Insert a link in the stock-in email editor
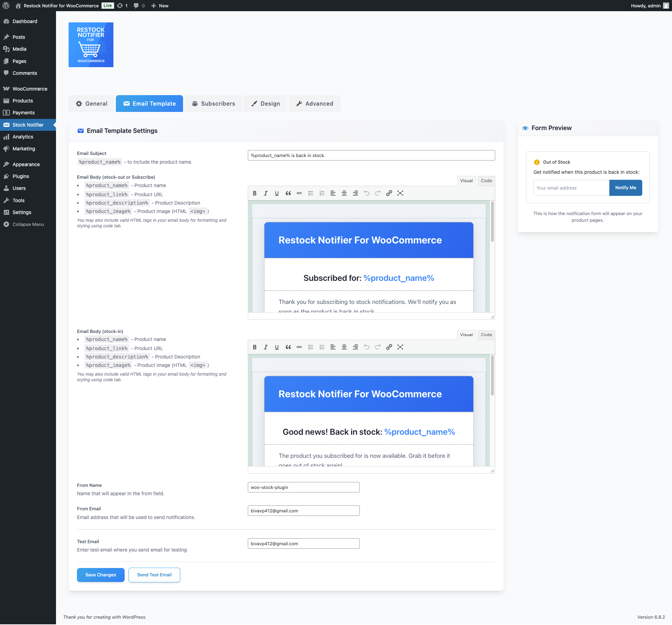Viewport: 672px width, 625px height. pos(389,347)
